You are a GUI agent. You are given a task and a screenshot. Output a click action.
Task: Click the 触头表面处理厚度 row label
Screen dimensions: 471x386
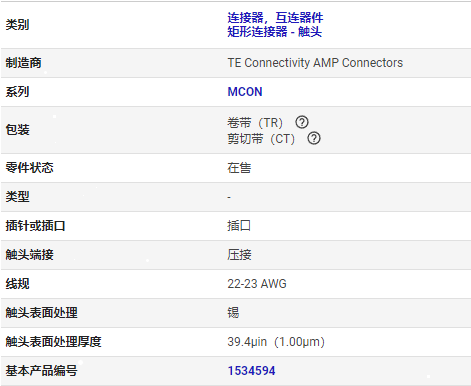(x=53, y=342)
